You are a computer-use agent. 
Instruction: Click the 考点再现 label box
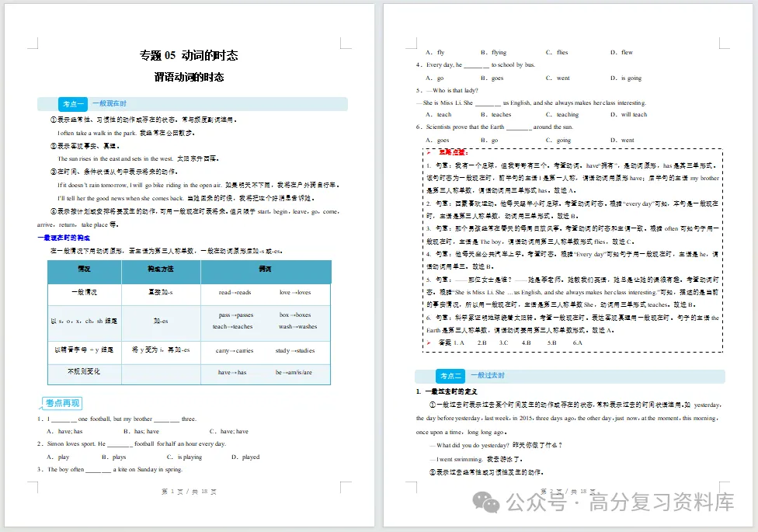coord(62,403)
